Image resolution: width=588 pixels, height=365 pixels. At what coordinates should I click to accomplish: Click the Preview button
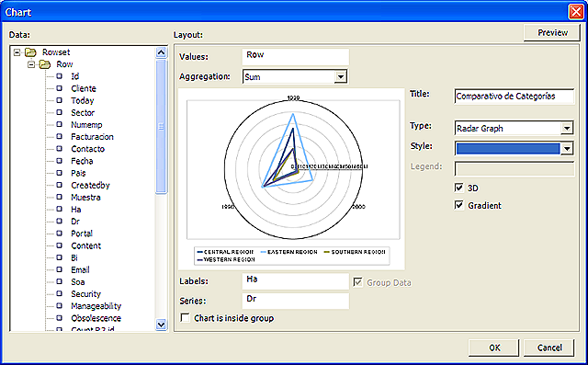click(x=552, y=32)
